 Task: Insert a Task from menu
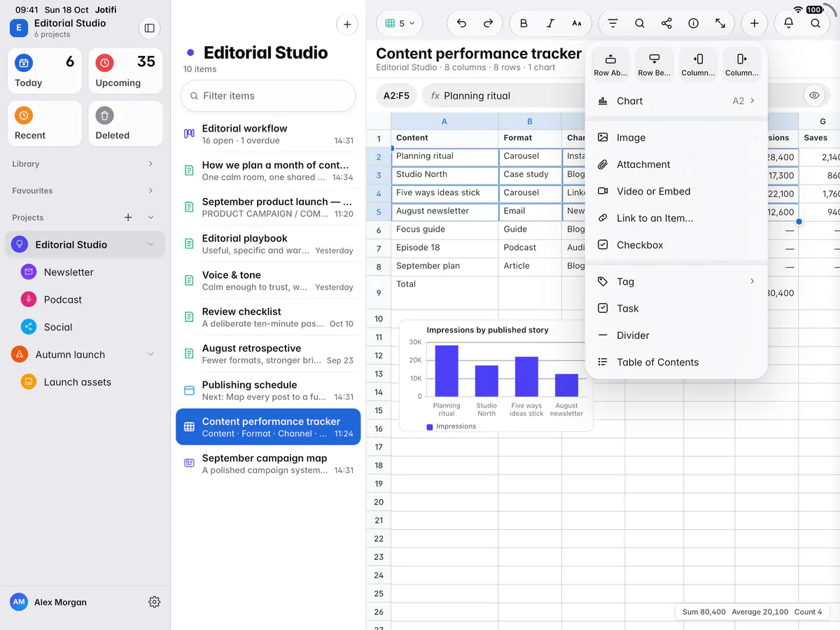(676, 309)
